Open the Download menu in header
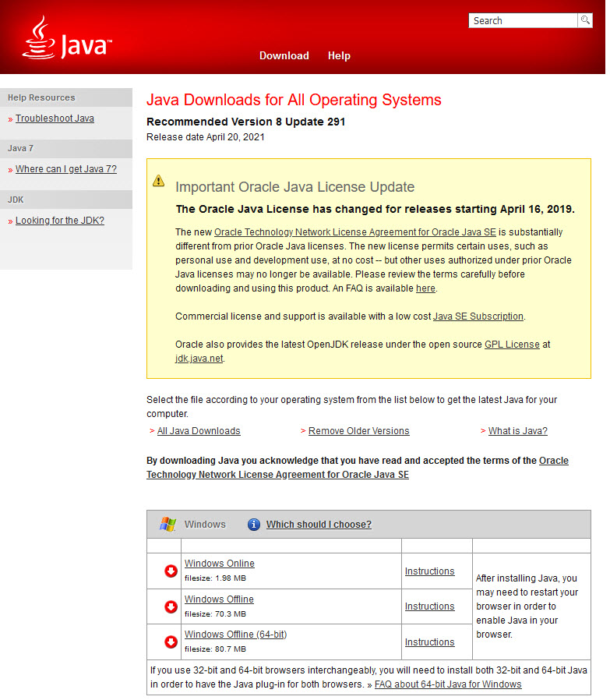 coord(284,55)
